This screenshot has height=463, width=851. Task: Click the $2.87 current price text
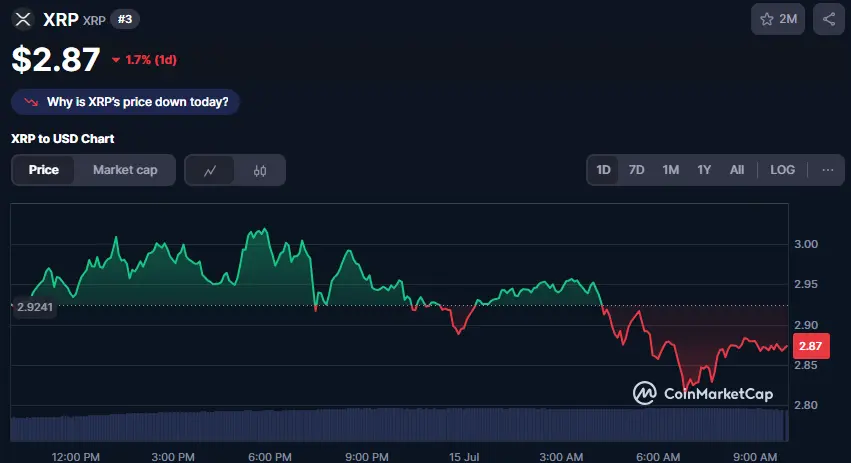[56, 59]
